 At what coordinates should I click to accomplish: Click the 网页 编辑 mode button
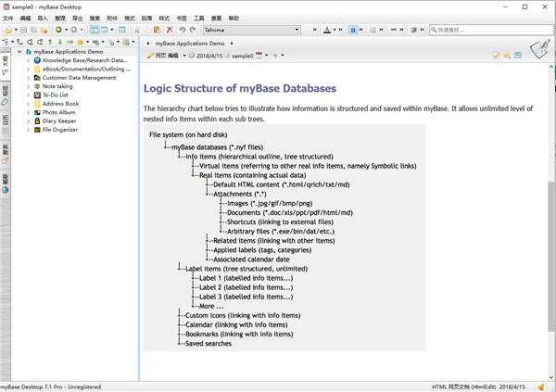(x=167, y=56)
